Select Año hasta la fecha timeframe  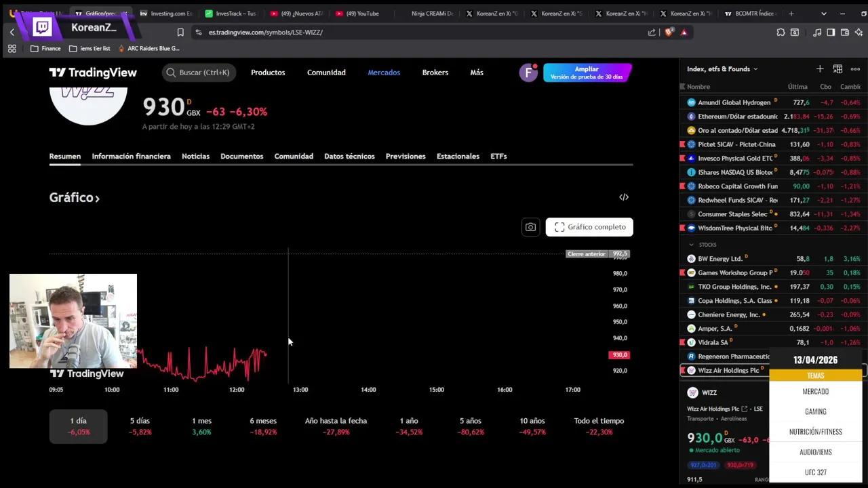pyautogui.click(x=336, y=426)
